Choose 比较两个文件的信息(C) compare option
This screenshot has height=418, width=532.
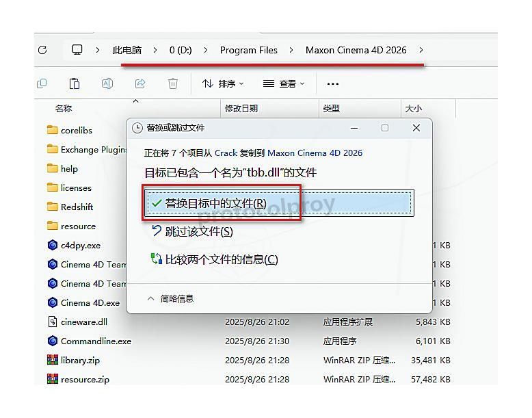pos(215,260)
